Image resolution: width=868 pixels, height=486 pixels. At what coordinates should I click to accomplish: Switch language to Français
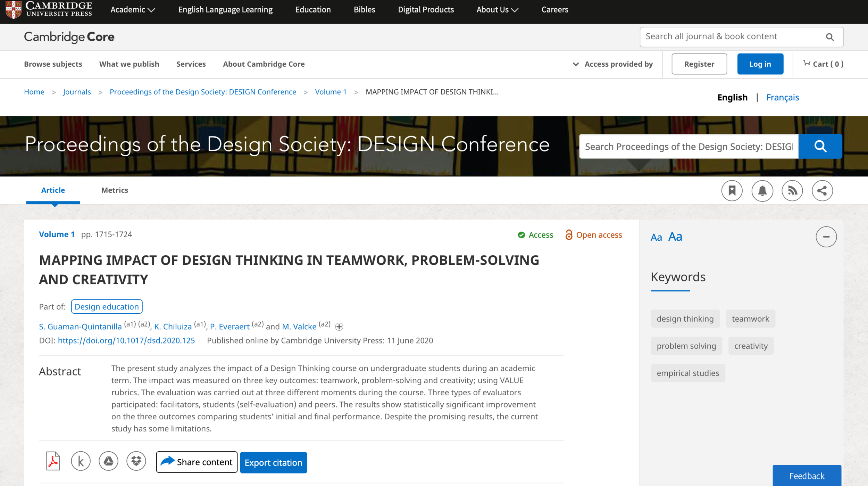tap(782, 97)
